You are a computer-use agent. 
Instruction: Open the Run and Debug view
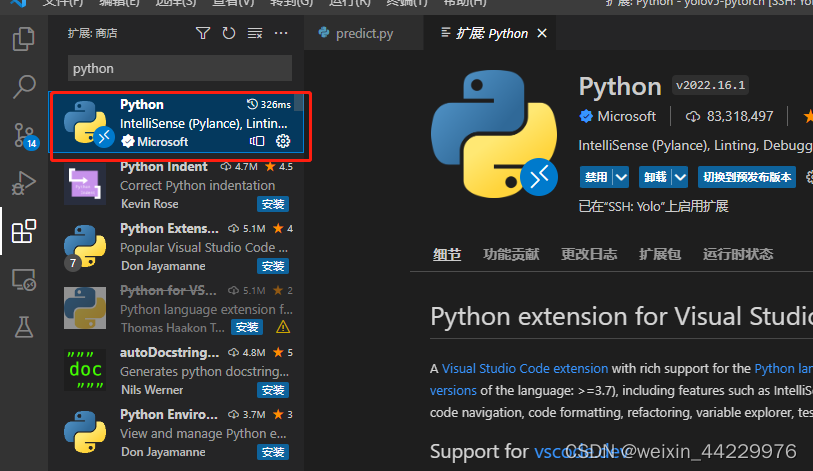click(x=24, y=183)
